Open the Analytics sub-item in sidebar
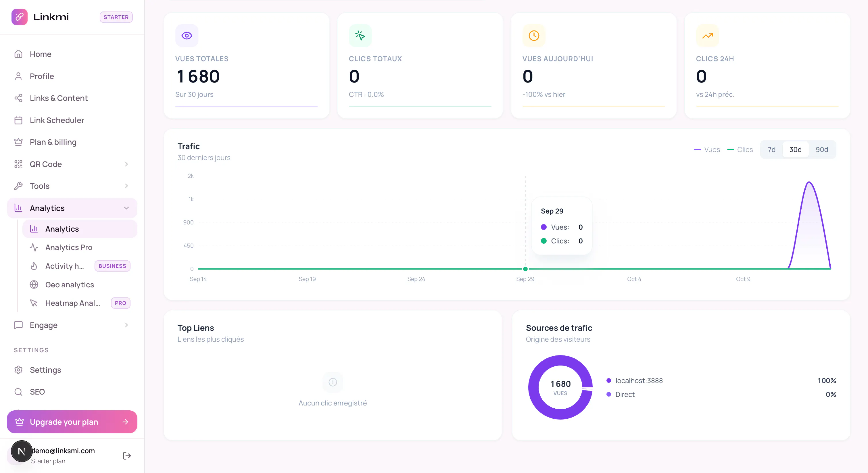The width and height of the screenshot is (868, 473). [x=80, y=229]
